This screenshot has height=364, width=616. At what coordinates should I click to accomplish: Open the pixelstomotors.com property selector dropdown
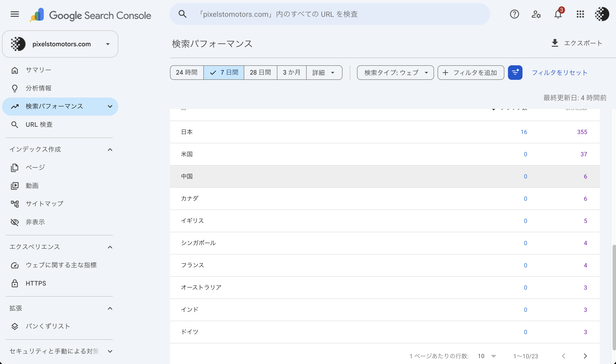coord(60,44)
